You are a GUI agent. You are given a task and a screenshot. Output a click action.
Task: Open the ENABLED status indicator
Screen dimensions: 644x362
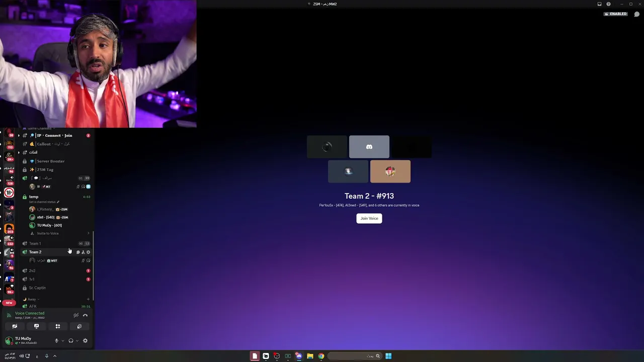(x=615, y=14)
